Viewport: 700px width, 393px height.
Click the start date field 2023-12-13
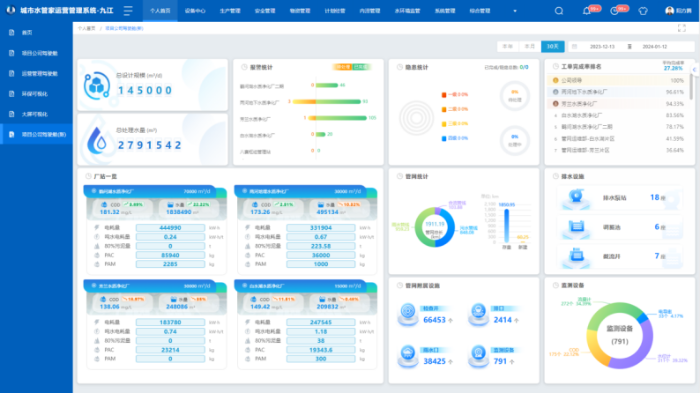tap(602, 46)
